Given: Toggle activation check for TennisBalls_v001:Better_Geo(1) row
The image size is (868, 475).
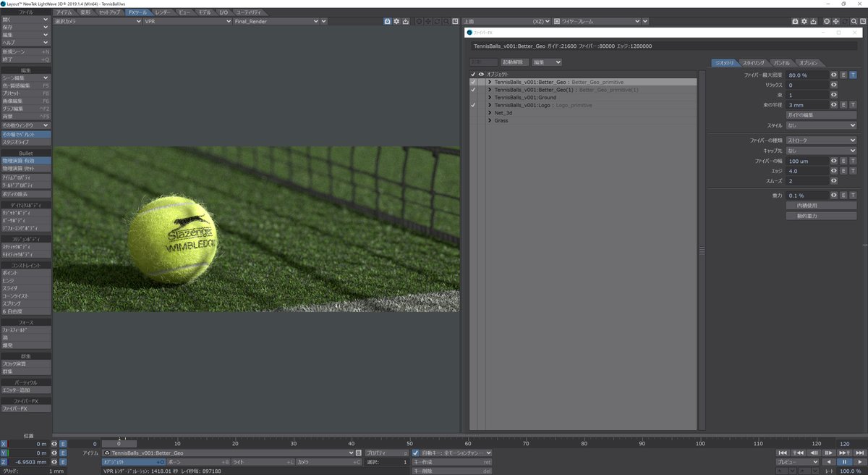Looking at the screenshot, I should pyautogui.click(x=473, y=90).
